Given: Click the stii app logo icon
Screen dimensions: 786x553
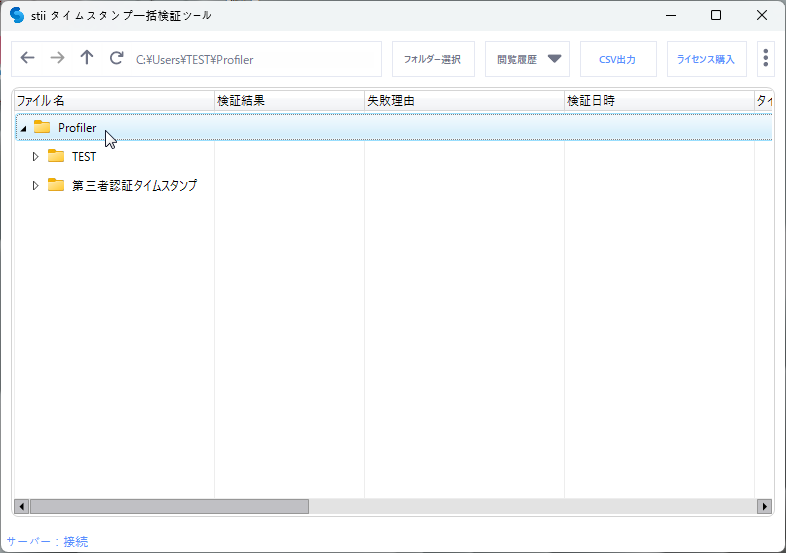Looking at the screenshot, I should 17,15.
